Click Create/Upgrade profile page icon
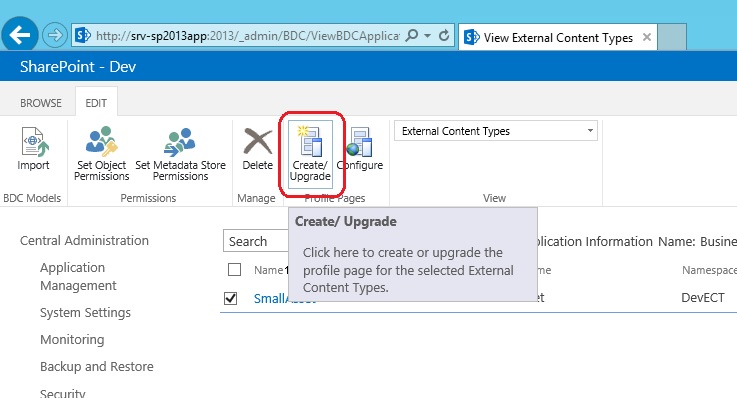737x398 pixels. 310,154
